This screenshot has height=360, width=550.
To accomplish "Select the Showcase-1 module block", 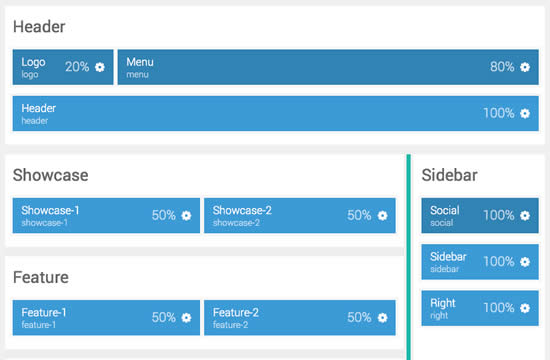I will tap(106, 215).
